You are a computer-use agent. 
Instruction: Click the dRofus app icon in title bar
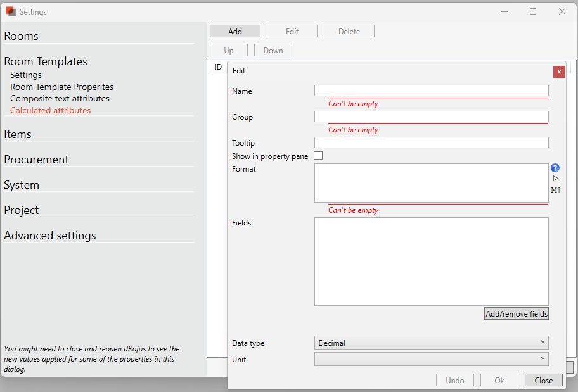tap(10, 11)
